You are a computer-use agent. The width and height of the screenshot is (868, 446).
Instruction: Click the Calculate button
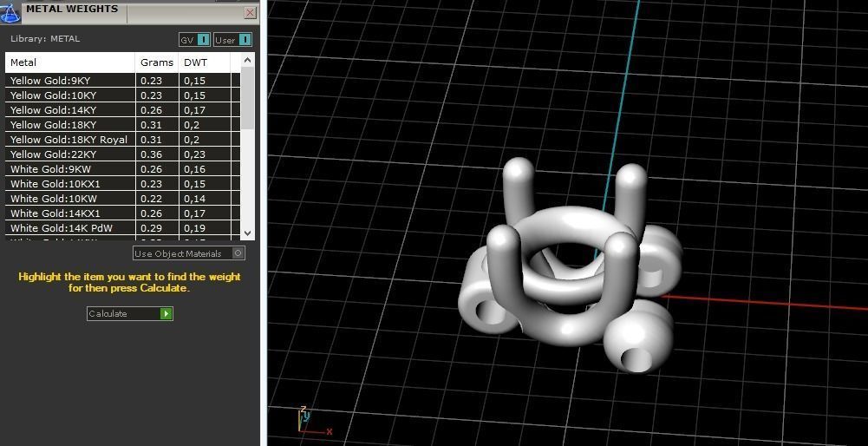click(x=129, y=313)
